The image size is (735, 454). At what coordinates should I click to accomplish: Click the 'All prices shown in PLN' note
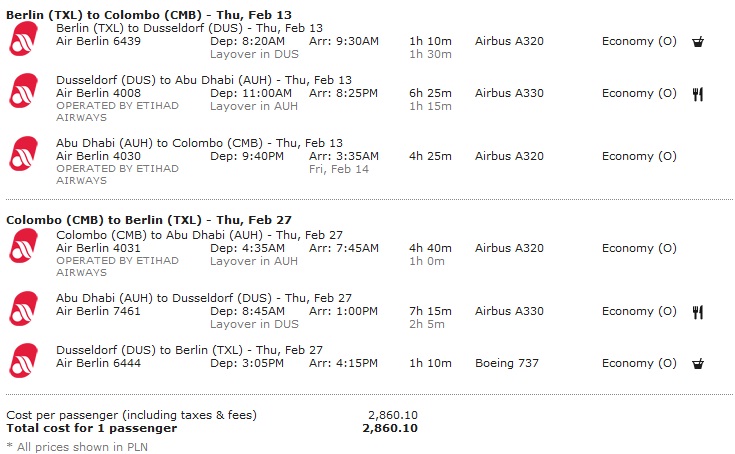77,447
